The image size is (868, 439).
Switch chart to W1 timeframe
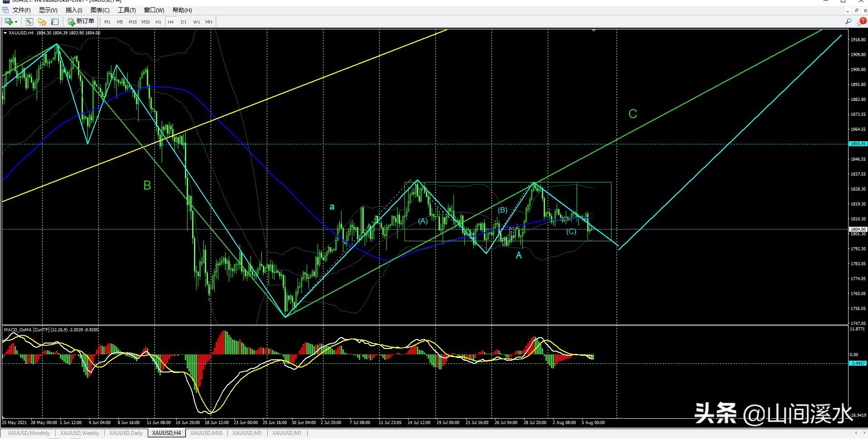197,22
